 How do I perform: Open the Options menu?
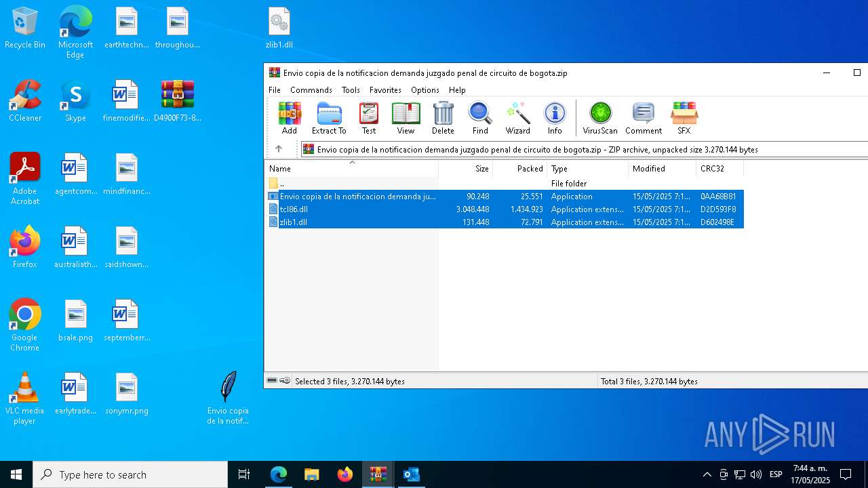click(425, 90)
